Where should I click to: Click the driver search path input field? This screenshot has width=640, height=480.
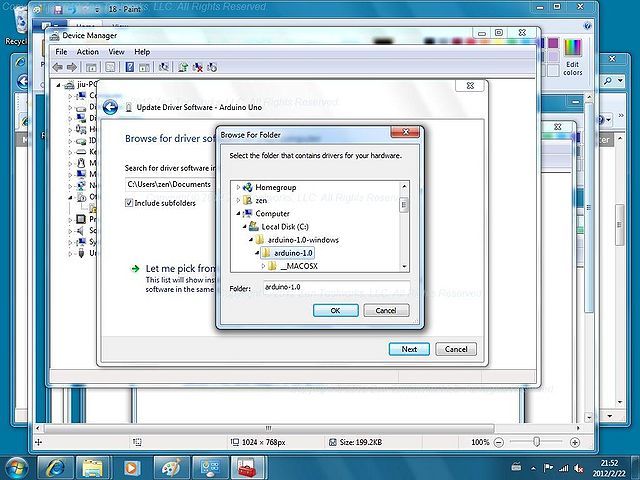(x=170, y=184)
